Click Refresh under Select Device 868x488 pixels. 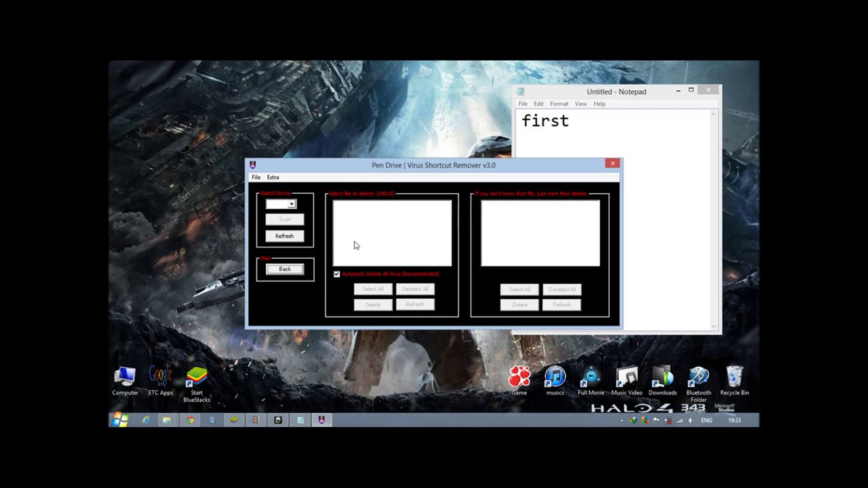point(285,236)
